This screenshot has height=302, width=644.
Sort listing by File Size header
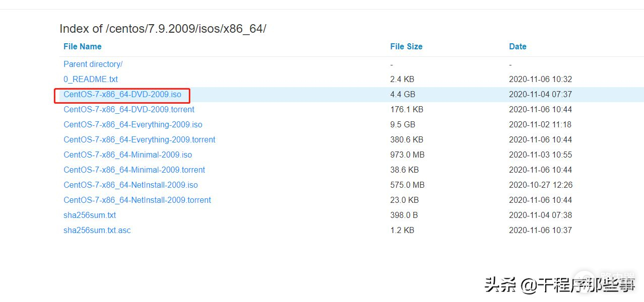[406, 46]
